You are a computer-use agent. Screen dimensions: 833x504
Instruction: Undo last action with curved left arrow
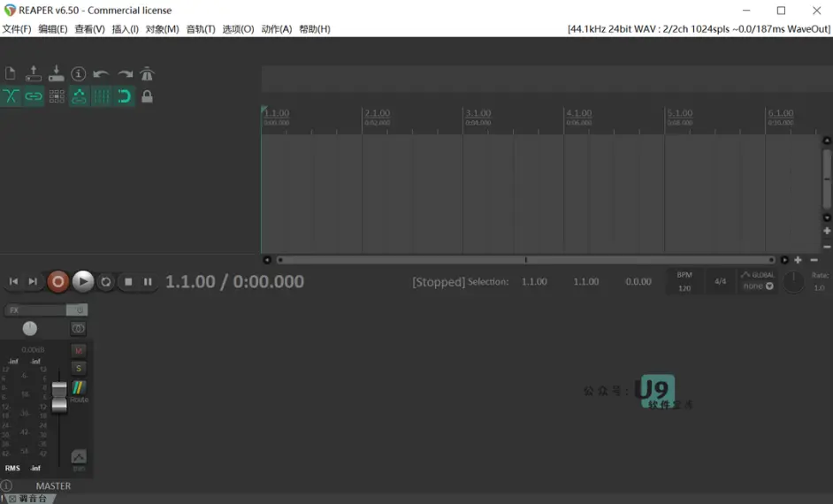[x=101, y=73]
